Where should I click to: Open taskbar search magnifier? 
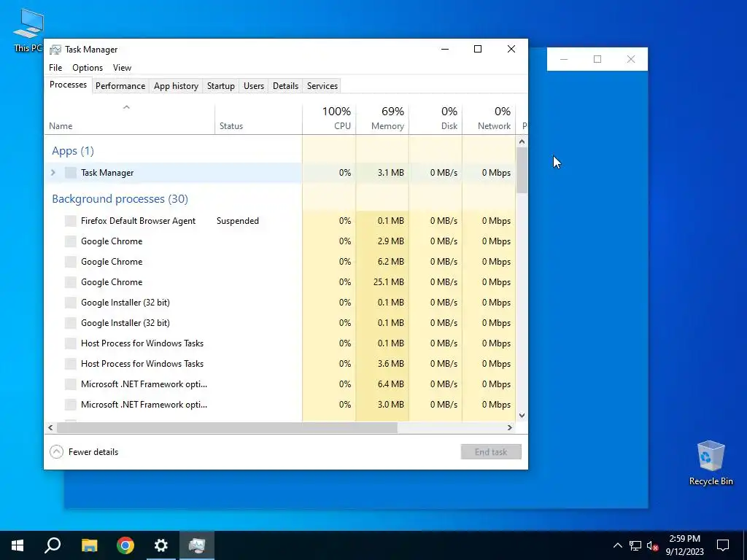pyautogui.click(x=53, y=545)
